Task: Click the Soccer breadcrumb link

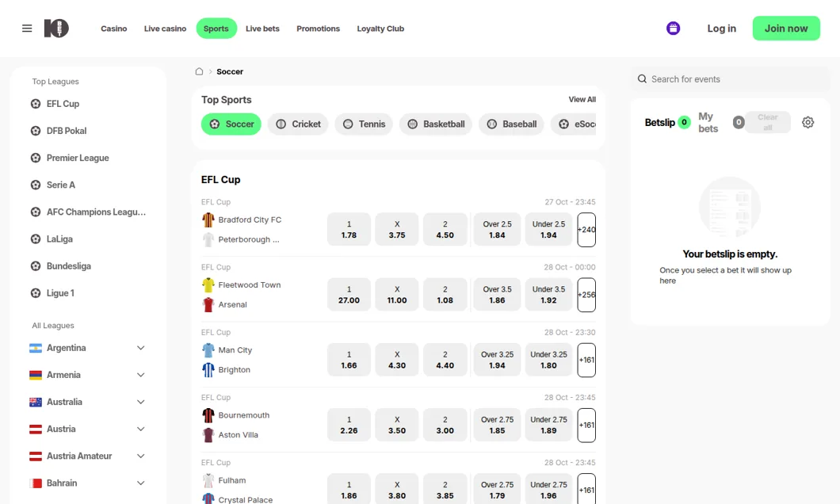Action: [230, 71]
